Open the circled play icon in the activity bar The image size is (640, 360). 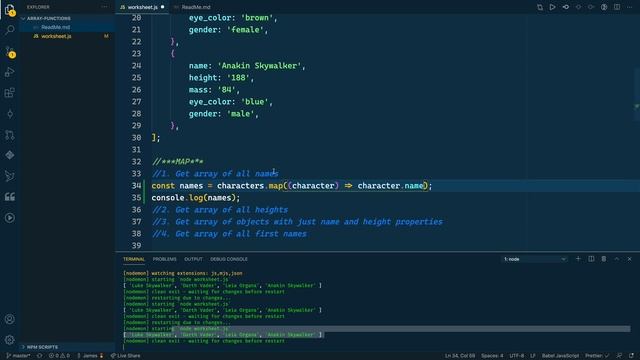point(10,218)
